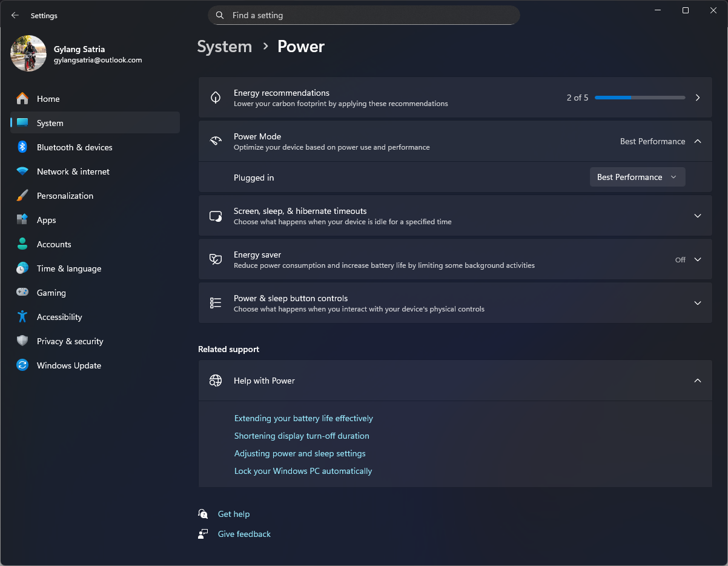The width and height of the screenshot is (728, 566).
Task: Click the Personalization paintbrush icon
Action: pyautogui.click(x=22, y=196)
